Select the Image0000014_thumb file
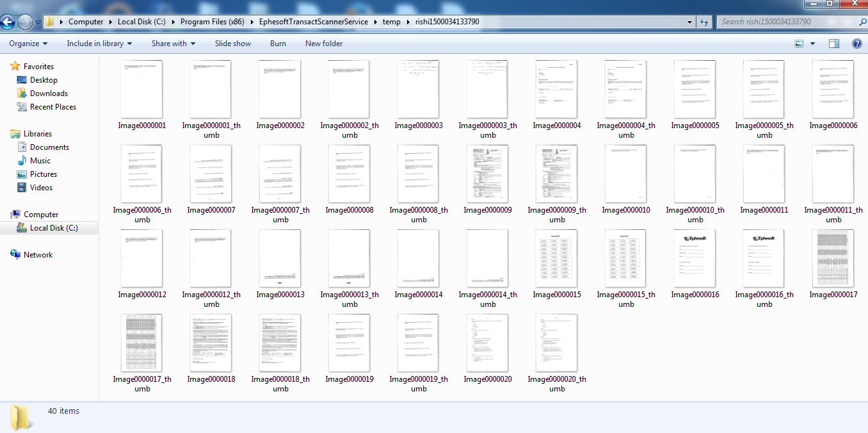This screenshot has width=868, height=433. click(x=488, y=268)
